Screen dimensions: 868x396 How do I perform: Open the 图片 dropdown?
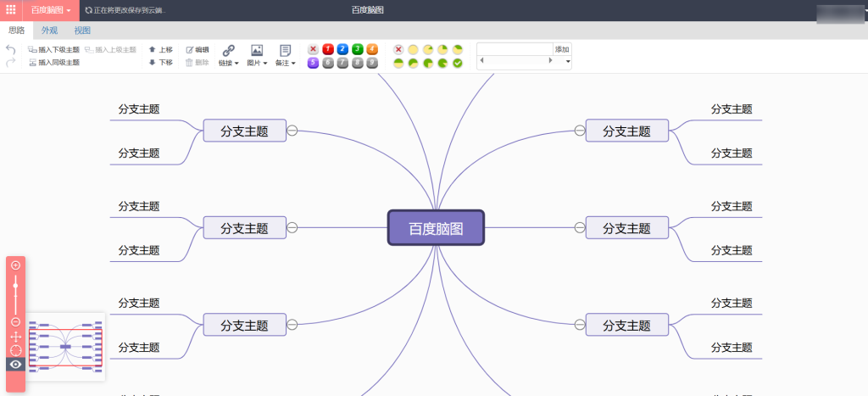pos(257,63)
